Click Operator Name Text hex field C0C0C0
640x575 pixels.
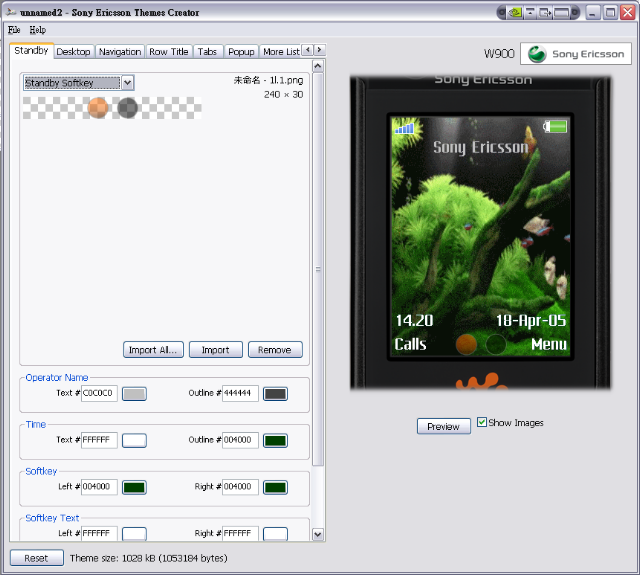(x=99, y=393)
